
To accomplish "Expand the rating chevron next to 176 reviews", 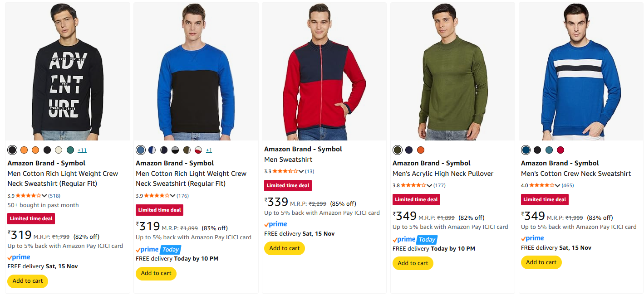I will [x=173, y=196].
